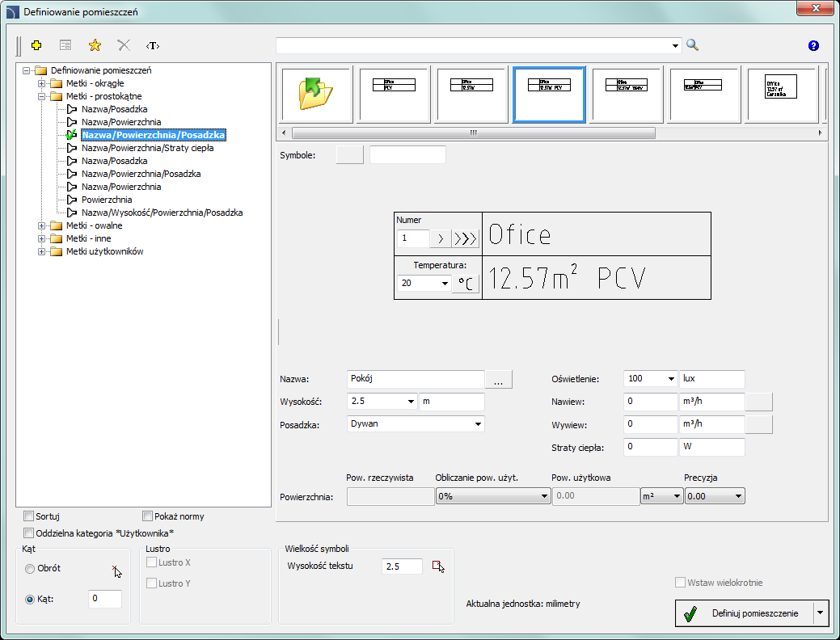Expand the Metki - owalne folder
The width and height of the screenshot is (840, 640).
point(41,225)
